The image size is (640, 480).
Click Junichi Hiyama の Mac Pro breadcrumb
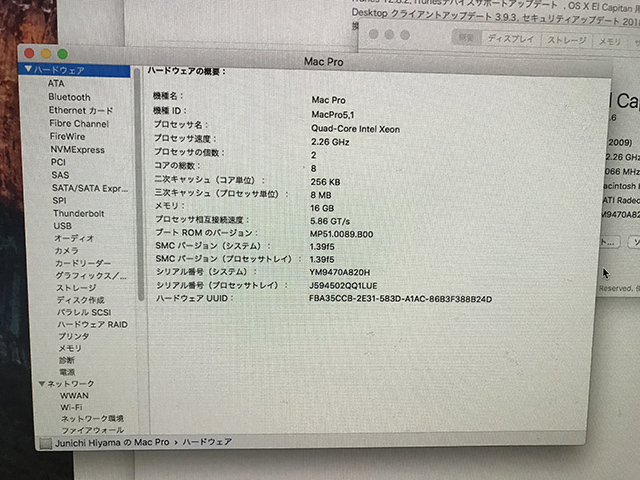click(112, 443)
